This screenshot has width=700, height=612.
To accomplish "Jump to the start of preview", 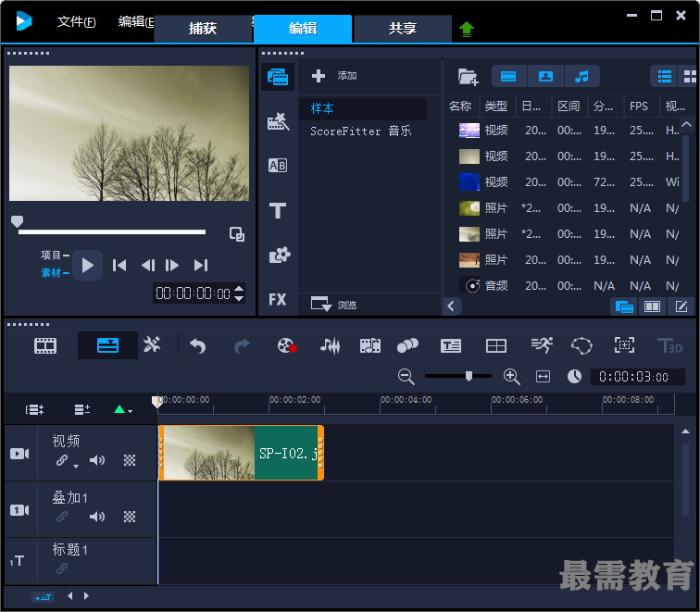I will point(119,266).
